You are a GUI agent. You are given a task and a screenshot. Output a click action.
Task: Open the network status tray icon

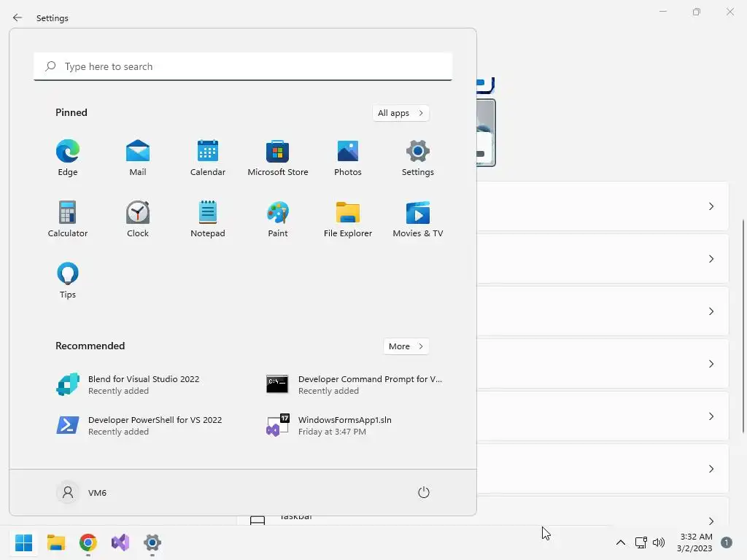pos(640,542)
